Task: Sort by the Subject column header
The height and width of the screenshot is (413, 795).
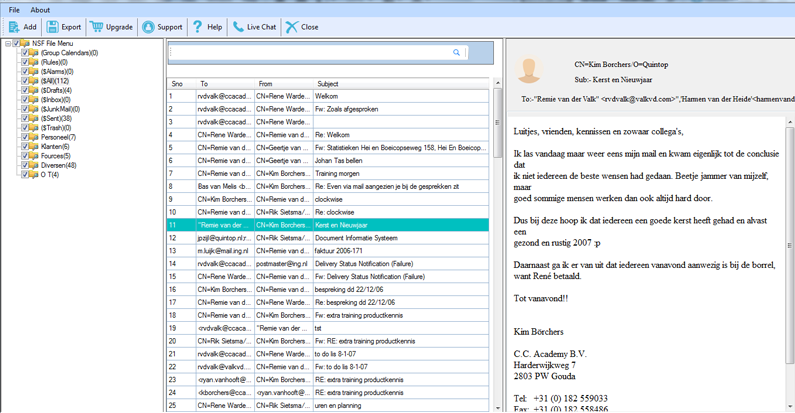Action: (x=401, y=84)
